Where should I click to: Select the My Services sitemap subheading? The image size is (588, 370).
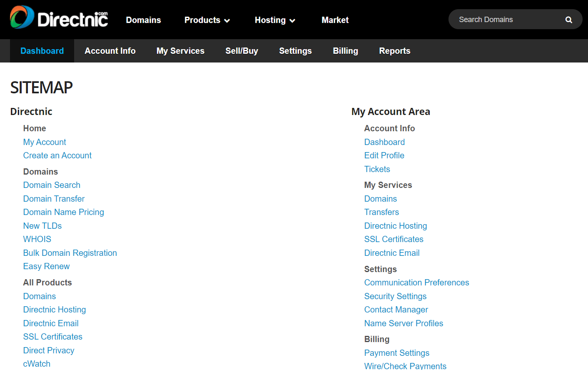(x=388, y=185)
